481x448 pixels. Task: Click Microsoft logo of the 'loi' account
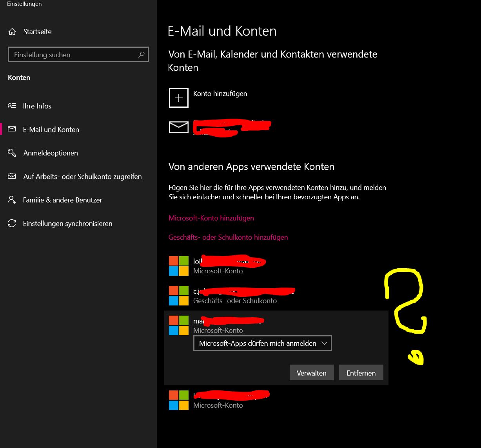click(179, 266)
